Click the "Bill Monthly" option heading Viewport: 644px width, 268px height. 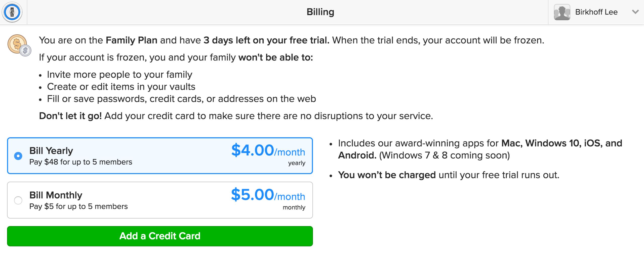pyautogui.click(x=56, y=195)
